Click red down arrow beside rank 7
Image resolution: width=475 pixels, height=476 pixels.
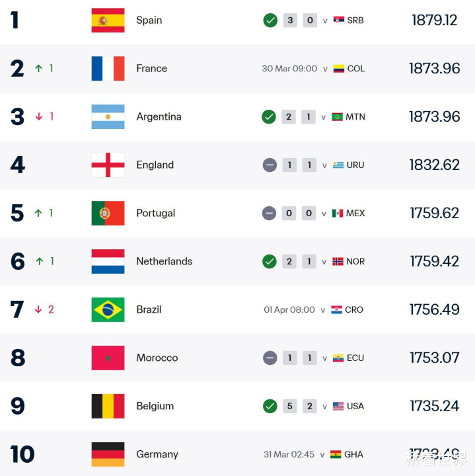click(x=39, y=309)
